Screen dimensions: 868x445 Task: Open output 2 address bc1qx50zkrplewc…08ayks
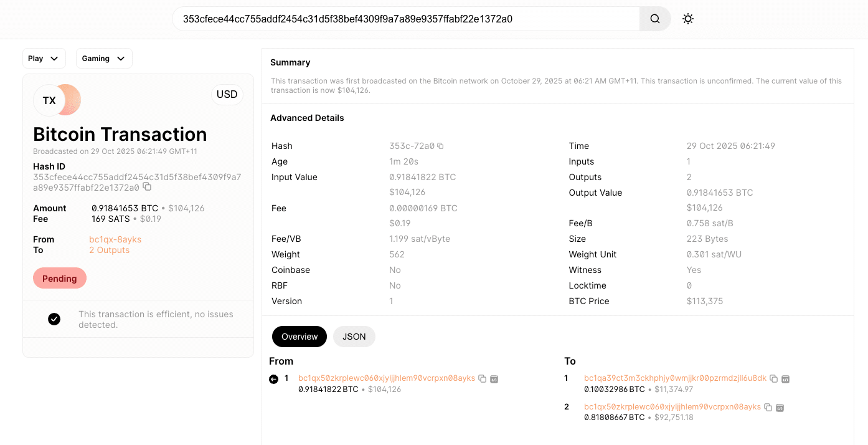pyautogui.click(x=672, y=407)
